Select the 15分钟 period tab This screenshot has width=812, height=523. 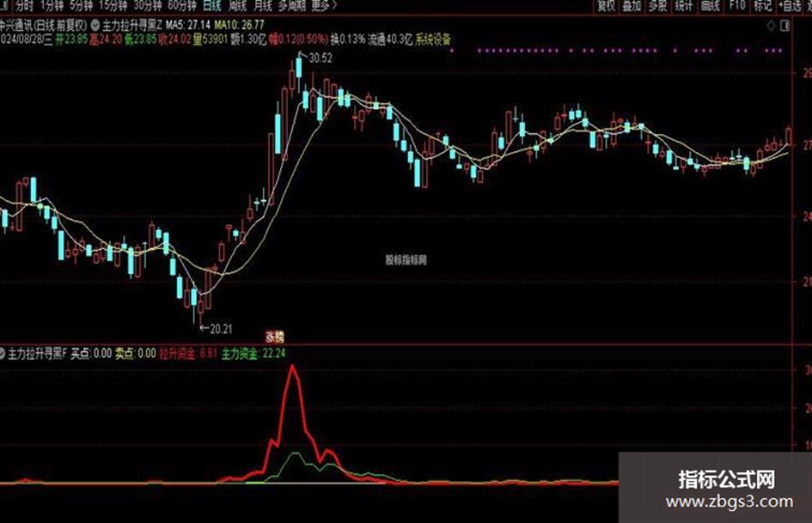coord(113,6)
